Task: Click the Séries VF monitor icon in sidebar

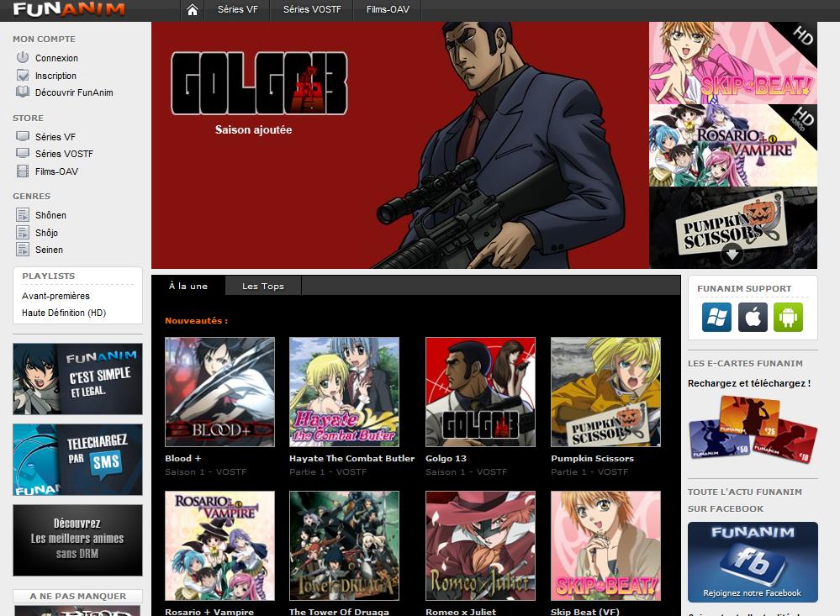Action: (23, 136)
